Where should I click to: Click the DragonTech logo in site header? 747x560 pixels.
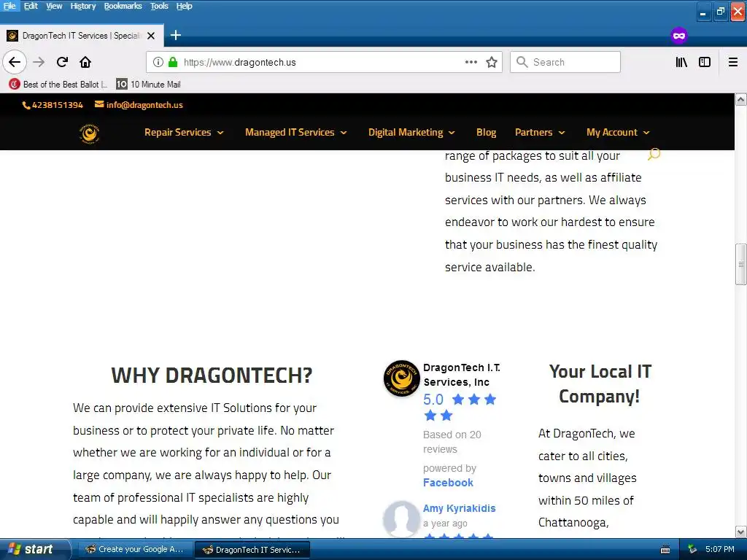point(89,133)
